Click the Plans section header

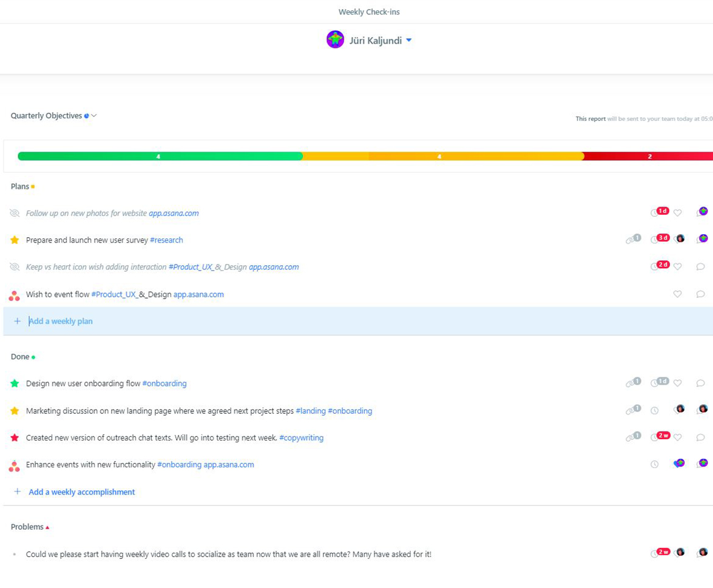20,186
